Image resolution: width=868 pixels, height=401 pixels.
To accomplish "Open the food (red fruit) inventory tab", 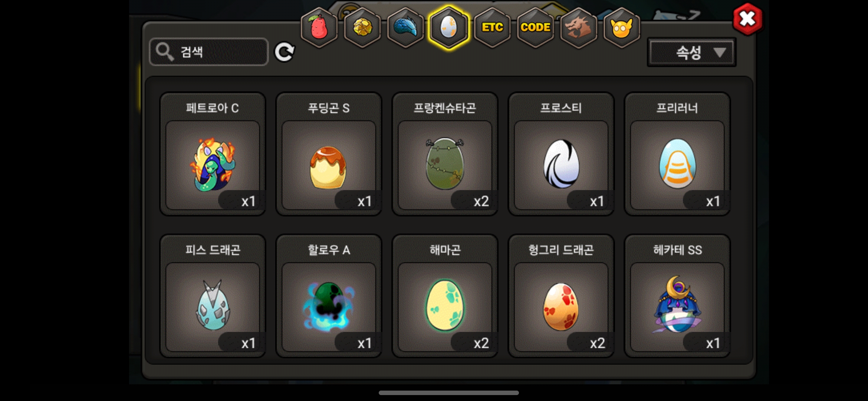I will 319,27.
